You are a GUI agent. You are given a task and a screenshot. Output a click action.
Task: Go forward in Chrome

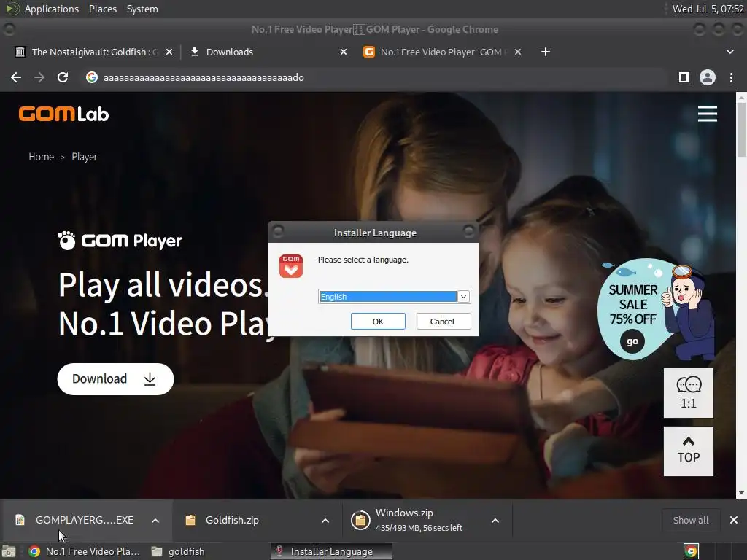pyautogui.click(x=39, y=77)
